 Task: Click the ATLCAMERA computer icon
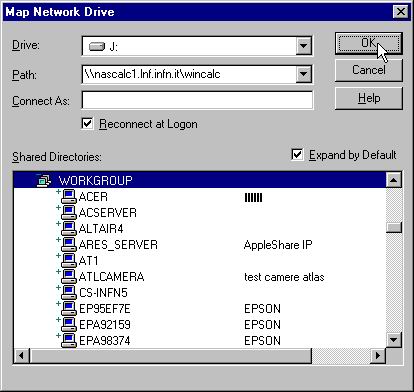point(69,276)
